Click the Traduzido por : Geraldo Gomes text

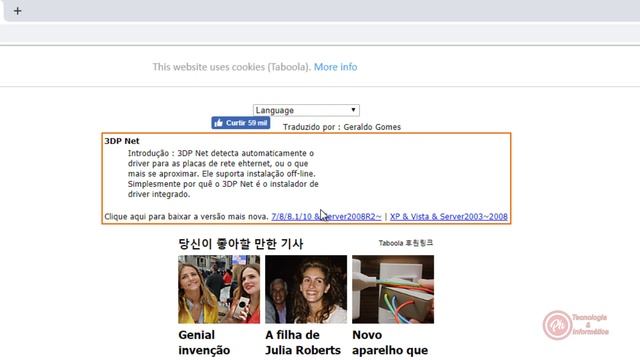click(342, 127)
